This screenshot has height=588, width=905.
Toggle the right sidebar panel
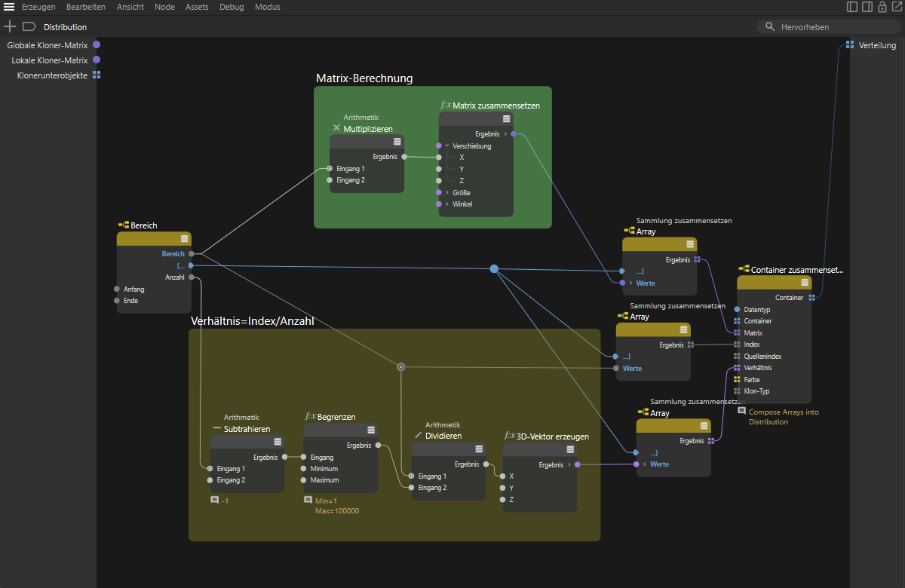point(867,7)
